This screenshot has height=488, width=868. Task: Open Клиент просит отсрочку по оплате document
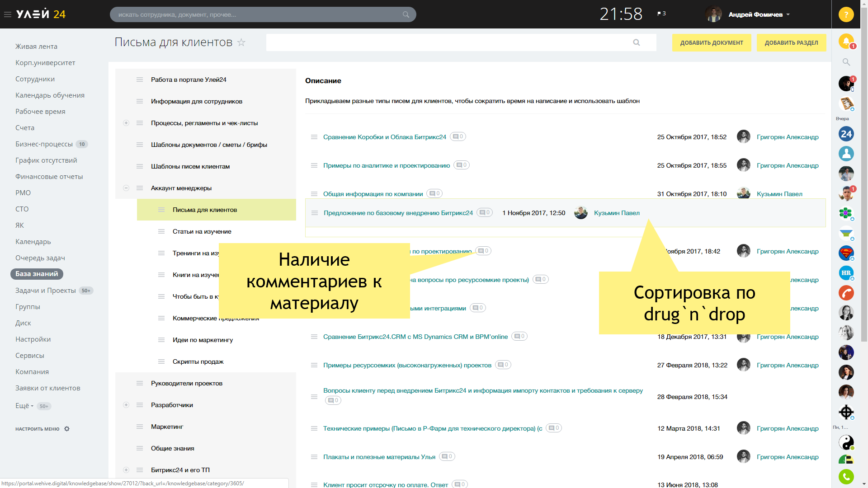(386, 485)
